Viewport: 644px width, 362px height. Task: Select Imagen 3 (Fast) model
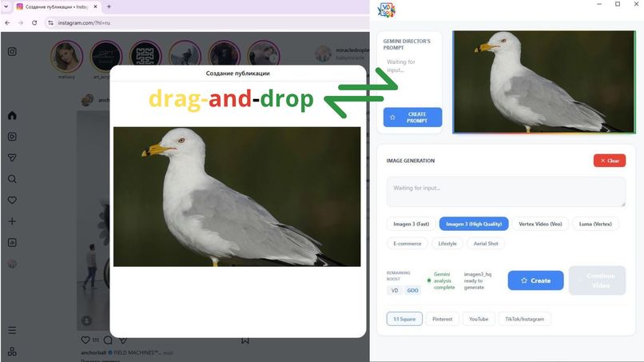point(411,224)
